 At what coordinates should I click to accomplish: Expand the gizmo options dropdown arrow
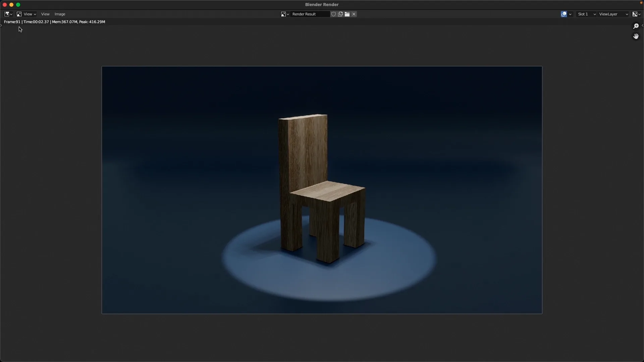click(570, 14)
